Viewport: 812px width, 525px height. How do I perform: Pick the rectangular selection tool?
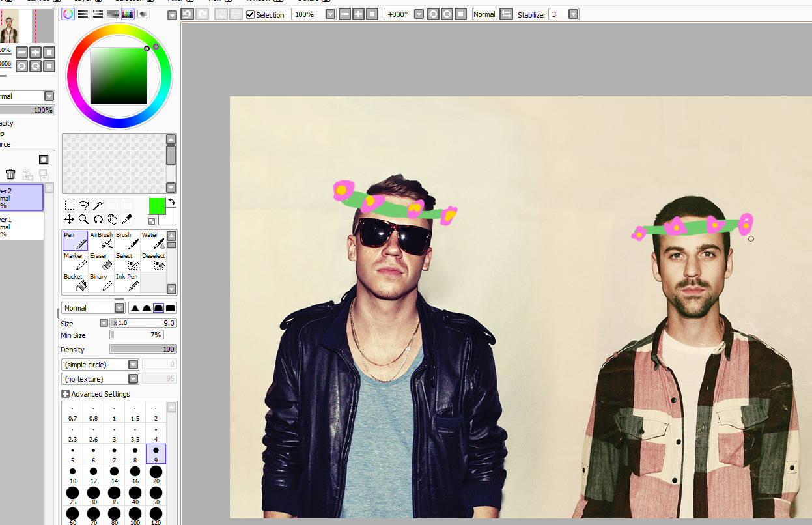click(69, 205)
